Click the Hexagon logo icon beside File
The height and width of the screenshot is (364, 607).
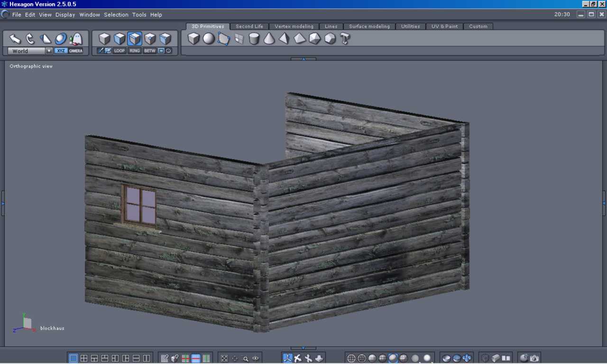click(5, 14)
